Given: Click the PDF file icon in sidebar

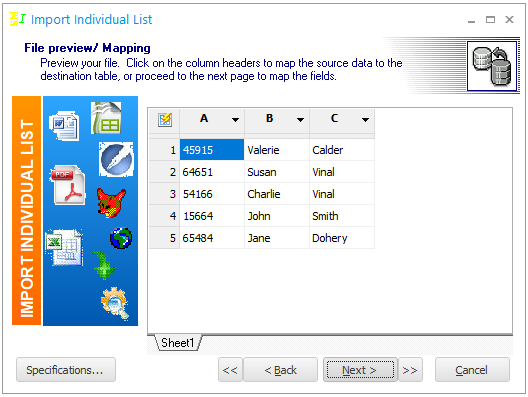Looking at the screenshot, I should (x=68, y=185).
